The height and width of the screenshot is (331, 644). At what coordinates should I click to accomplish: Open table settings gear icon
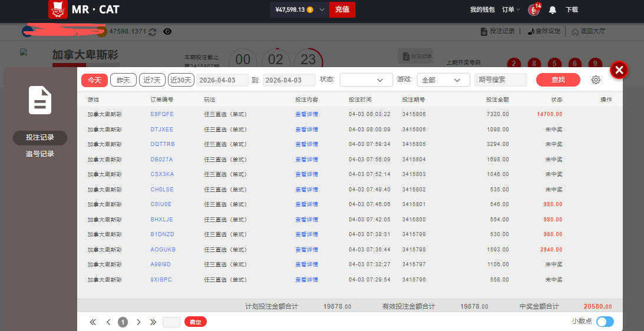point(596,80)
